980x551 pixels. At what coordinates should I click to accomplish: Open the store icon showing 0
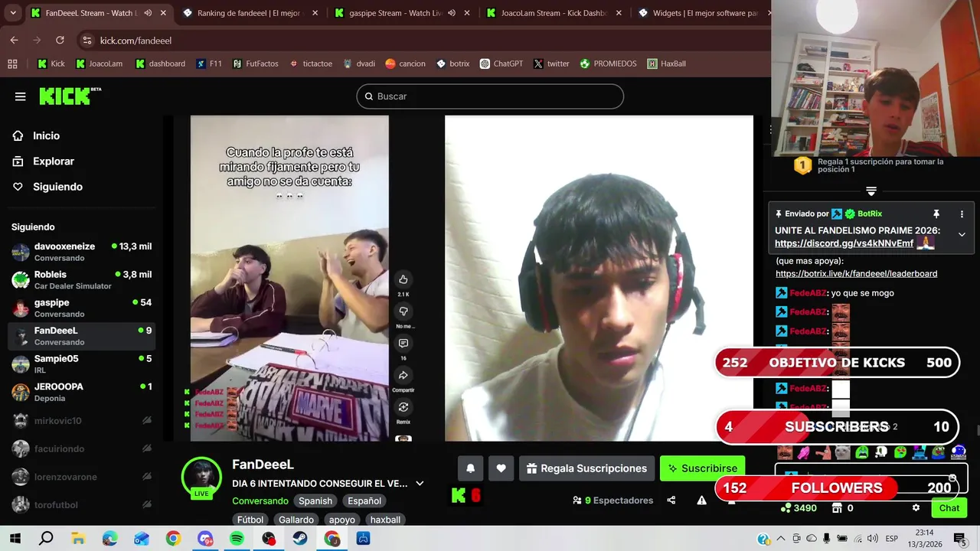pyautogui.click(x=837, y=508)
